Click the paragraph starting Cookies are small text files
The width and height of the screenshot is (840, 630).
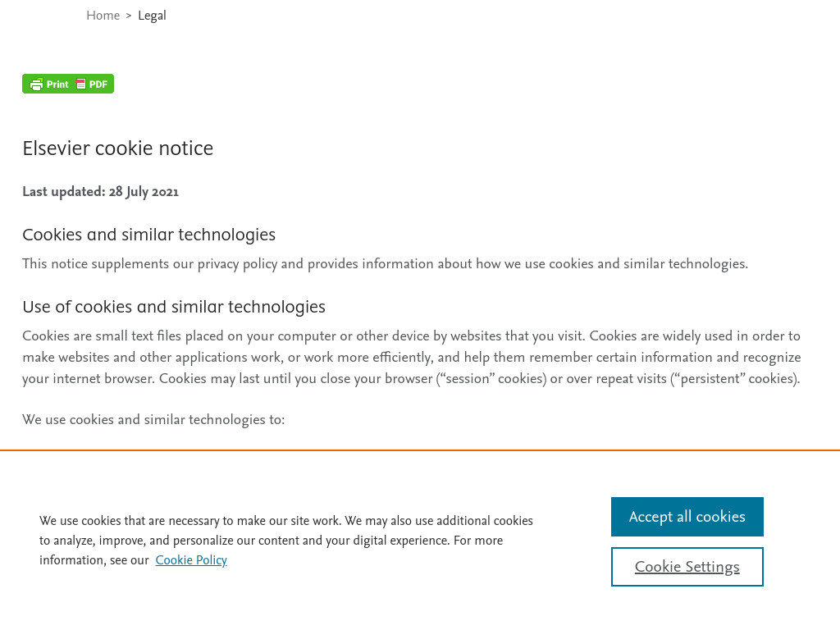tap(412, 357)
